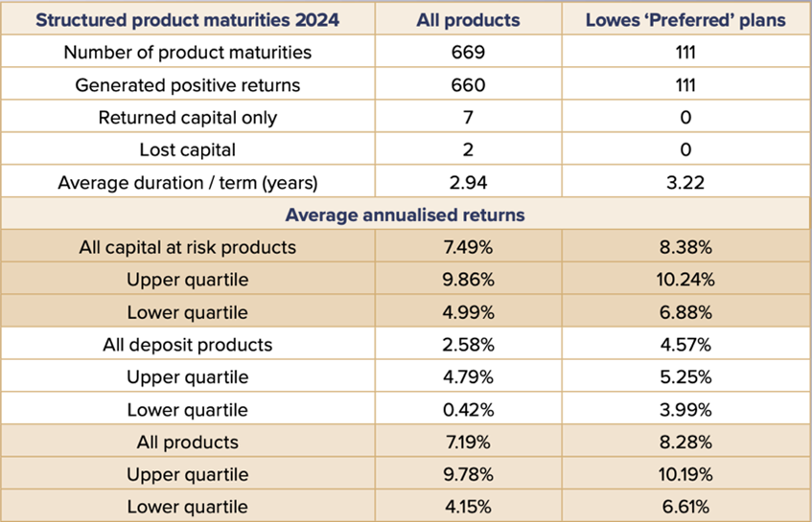Select the "Number of product maturities" row label
Viewport: 812px width, 522px height.
coord(187,53)
